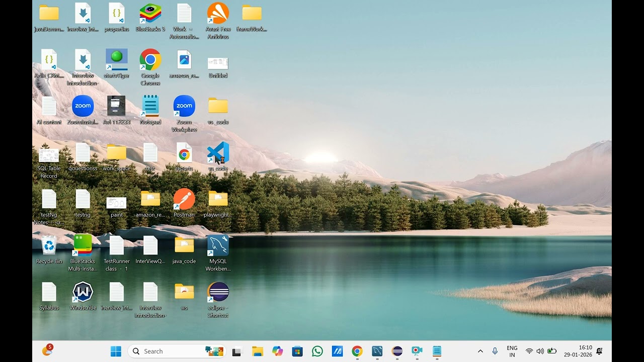Open Task View from taskbar

(237, 351)
